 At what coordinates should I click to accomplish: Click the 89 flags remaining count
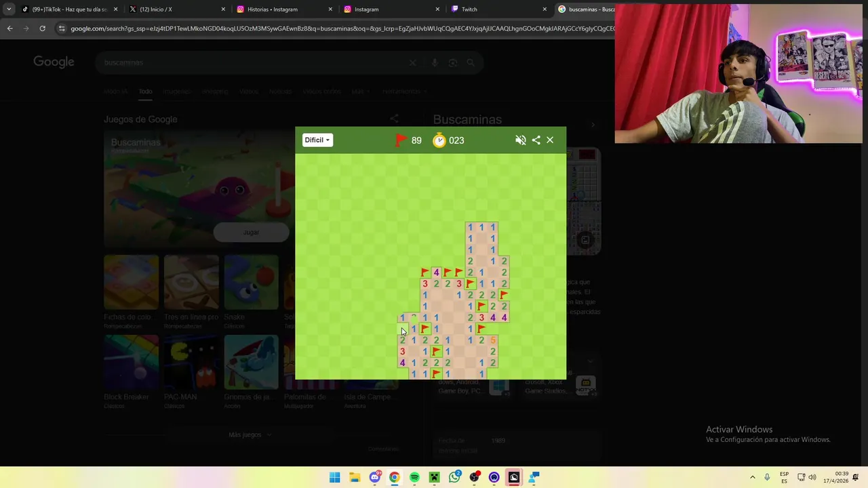[x=416, y=140]
